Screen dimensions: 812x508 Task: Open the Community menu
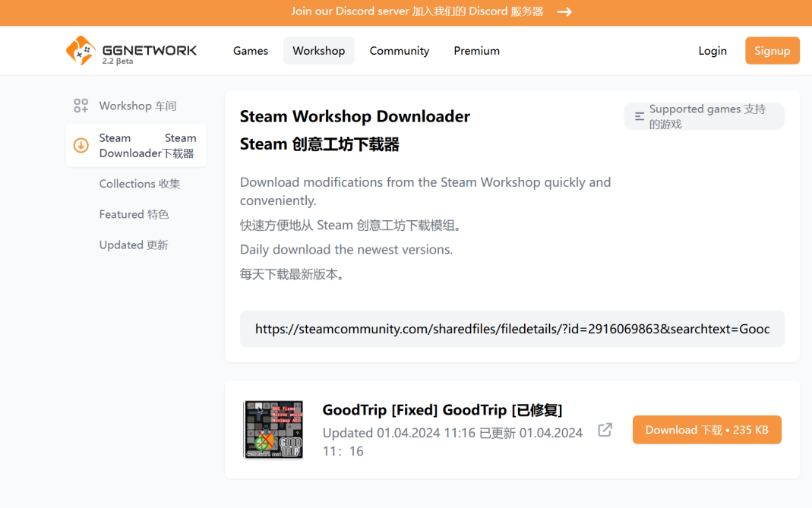[x=400, y=51]
